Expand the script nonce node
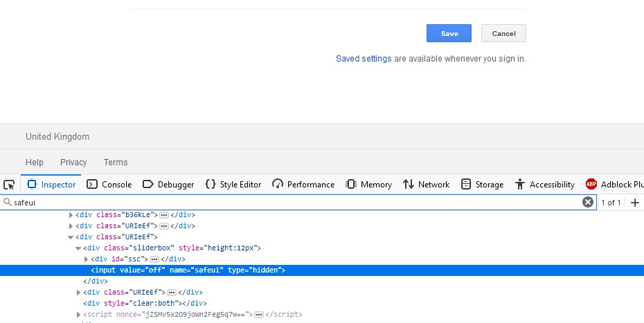 (78, 315)
